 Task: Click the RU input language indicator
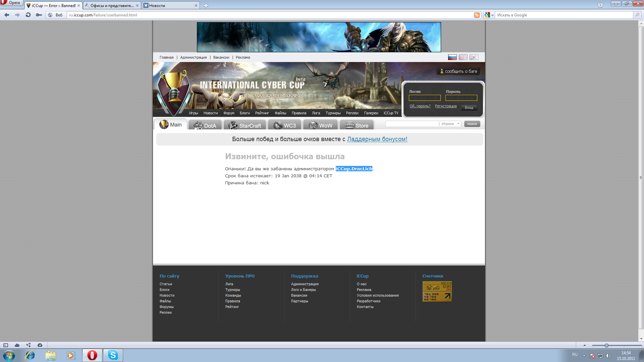(575, 355)
